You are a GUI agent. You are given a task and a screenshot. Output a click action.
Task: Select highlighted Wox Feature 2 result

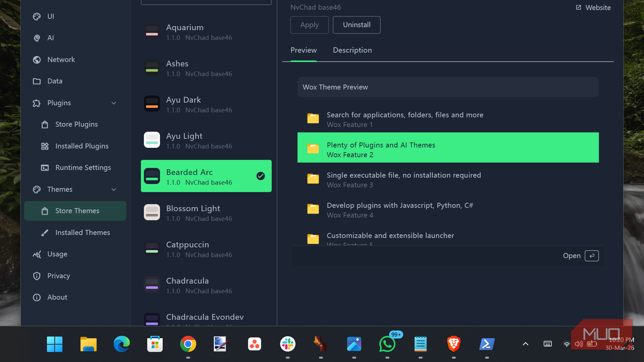pos(448,147)
